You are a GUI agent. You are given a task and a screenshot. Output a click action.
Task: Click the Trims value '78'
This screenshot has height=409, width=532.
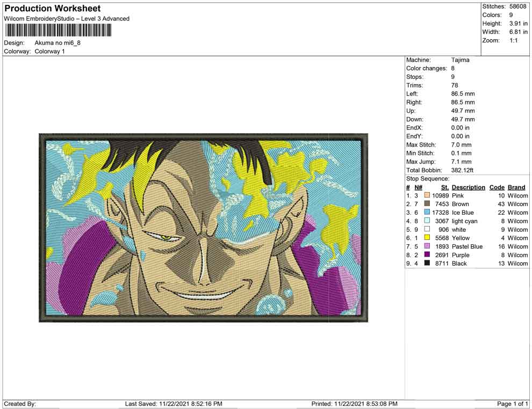pos(454,85)
